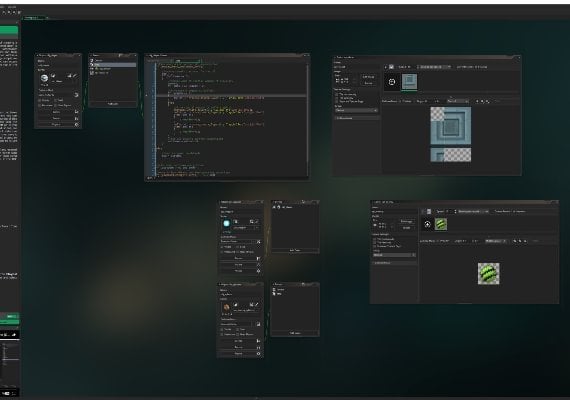Click the zoom icon above green ball preview
Screen dimensions: 570x400
pyautogui.click(x=514, y=241)
